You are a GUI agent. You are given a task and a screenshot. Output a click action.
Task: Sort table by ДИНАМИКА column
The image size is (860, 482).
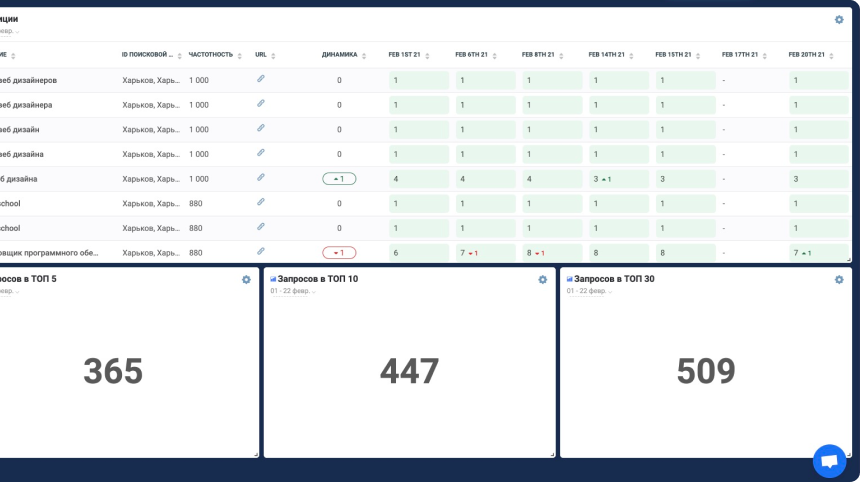pos(340,55)
